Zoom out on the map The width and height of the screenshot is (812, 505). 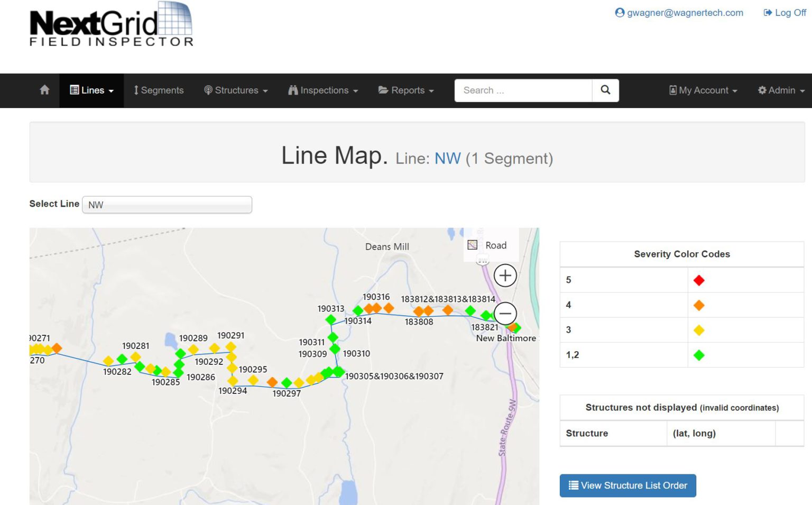[x=505, y=314]
